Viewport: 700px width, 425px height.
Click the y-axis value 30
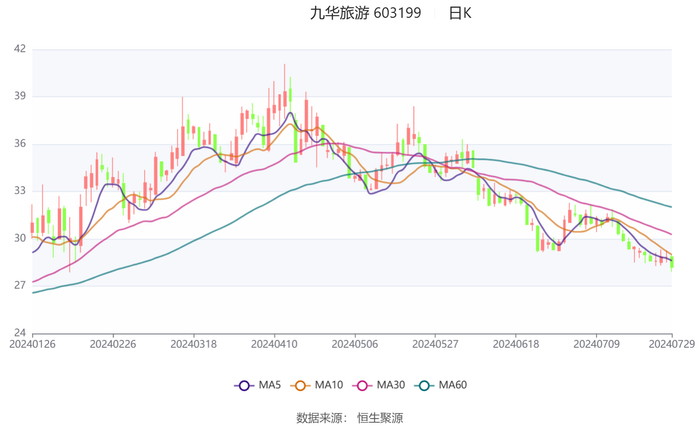coord(20,238)
